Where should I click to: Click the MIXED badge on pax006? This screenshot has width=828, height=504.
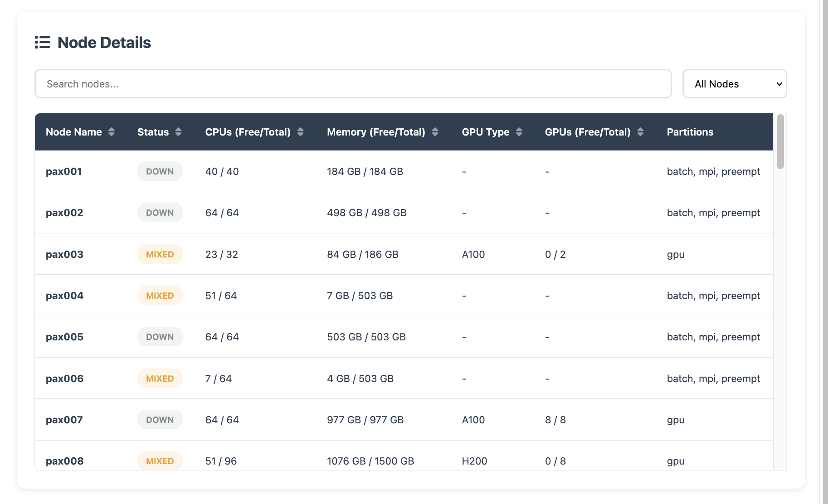point(160,378)
